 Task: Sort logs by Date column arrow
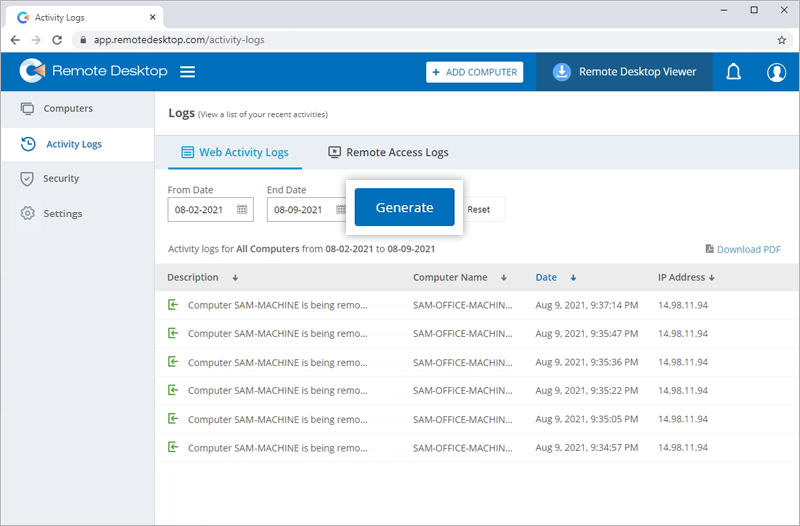[573, 278]
